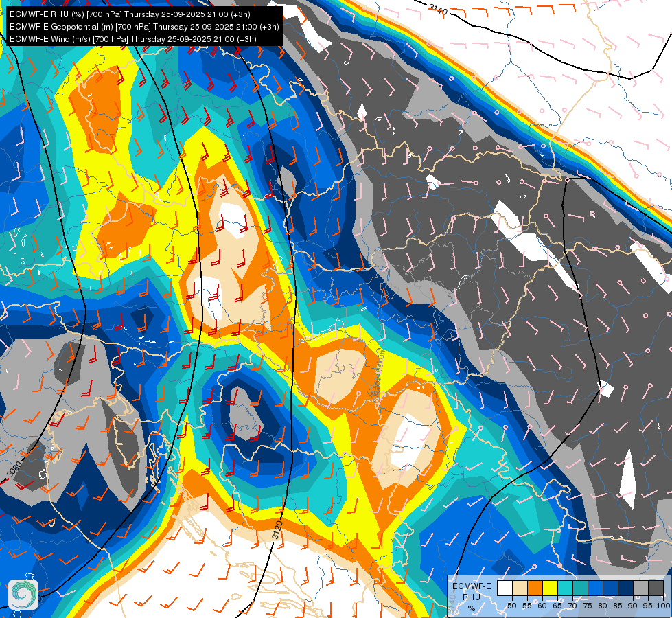Pick the bright blue 75–80 legend swatch
Screen dimensions: 672x618
[x=595, y=588]
